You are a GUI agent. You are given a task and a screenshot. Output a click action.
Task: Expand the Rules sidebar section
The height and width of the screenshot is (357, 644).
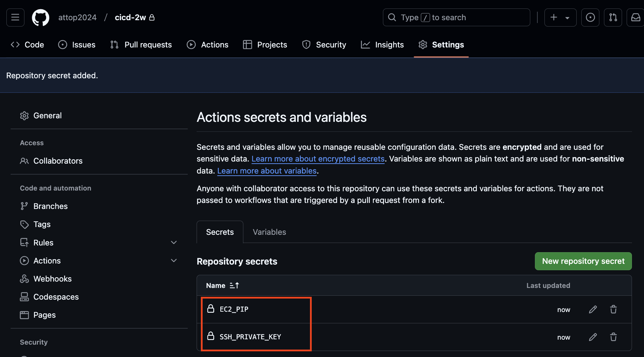(174, 243)
